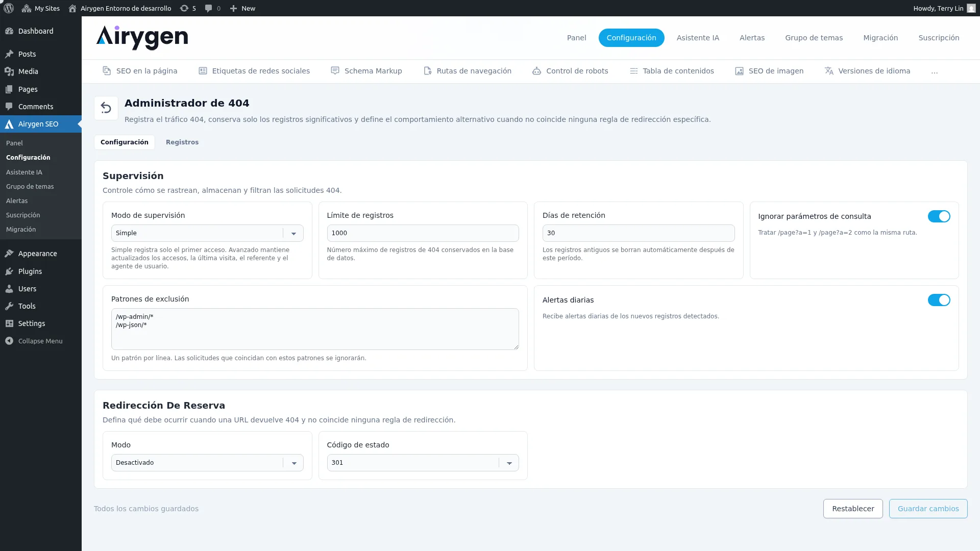Viewport: 980px width, 551px height.
Task: Click the SEO de imagen icon
Action: coord(739,71)
